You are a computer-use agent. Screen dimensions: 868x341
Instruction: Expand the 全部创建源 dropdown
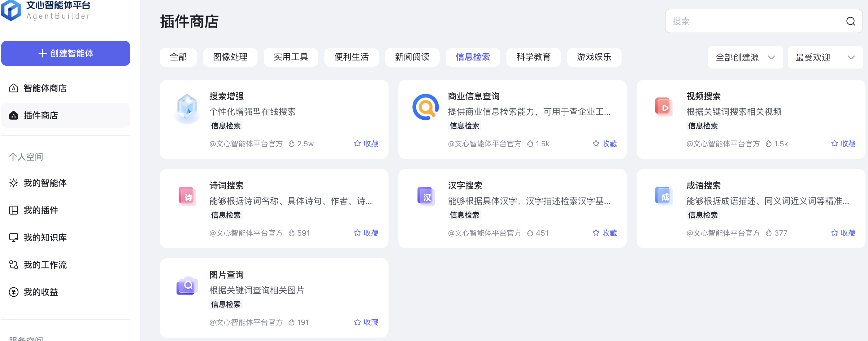pyautogui.click(x=745, y=57)
